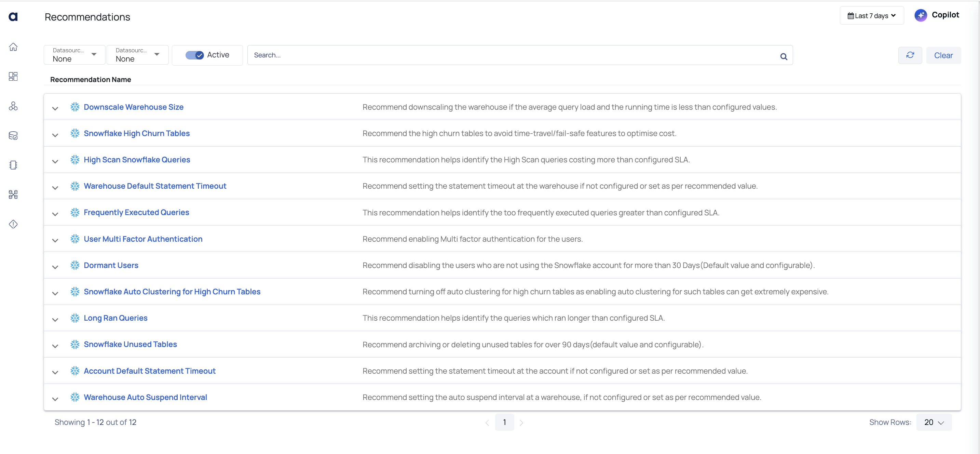Open Warehouse Default Statement Timeout link

pyautogui.click(x=155, y=186)
